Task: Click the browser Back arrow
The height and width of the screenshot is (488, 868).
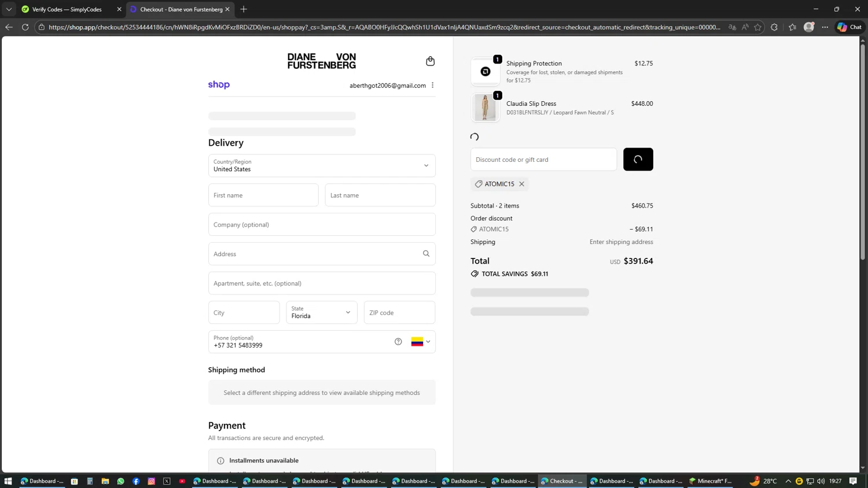Action: click(x=9, y=27)
